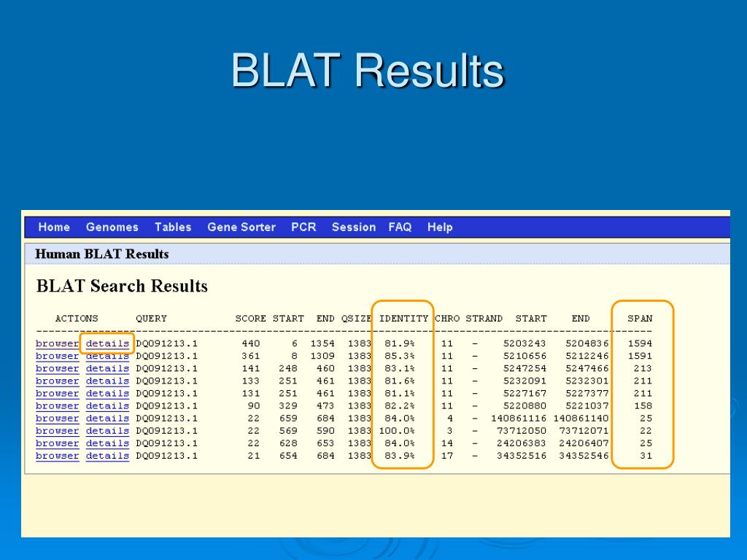Click genomic end 73712071
Screen dimensions: 747x560
[584, 430]
